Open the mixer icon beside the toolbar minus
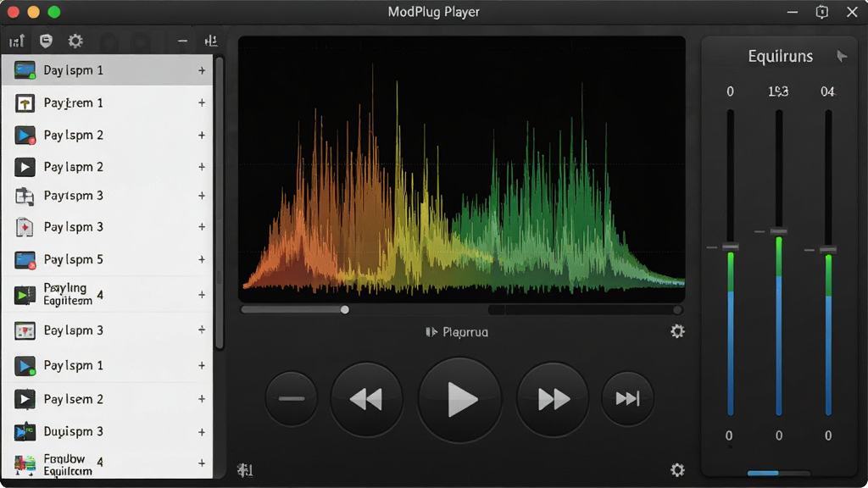The height and width of the screenshot is (488, 868). tap(211, 41)
